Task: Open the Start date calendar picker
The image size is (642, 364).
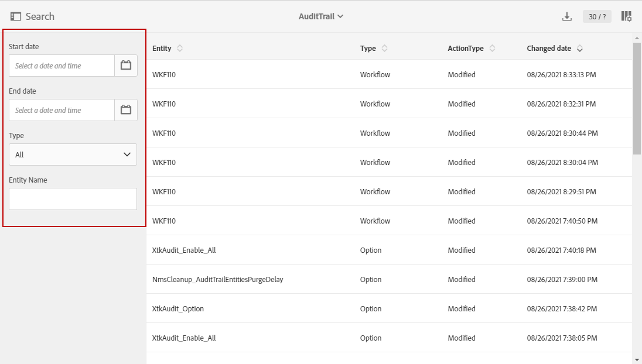Action: [126, 66]
